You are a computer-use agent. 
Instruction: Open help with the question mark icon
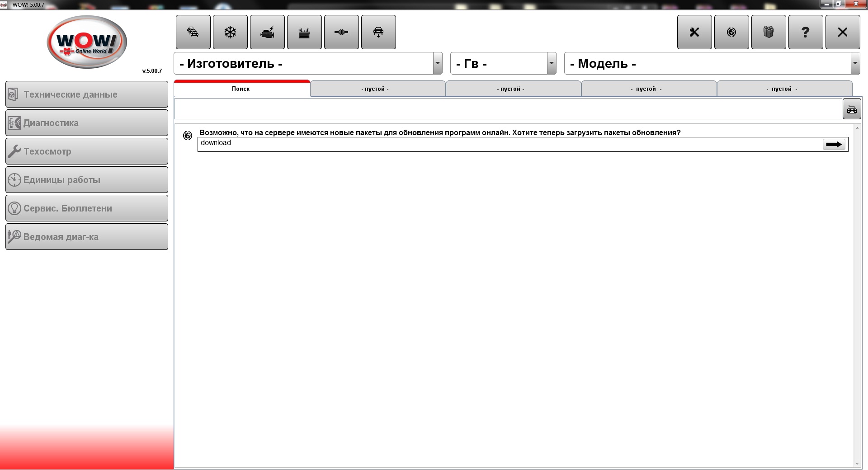806,32
